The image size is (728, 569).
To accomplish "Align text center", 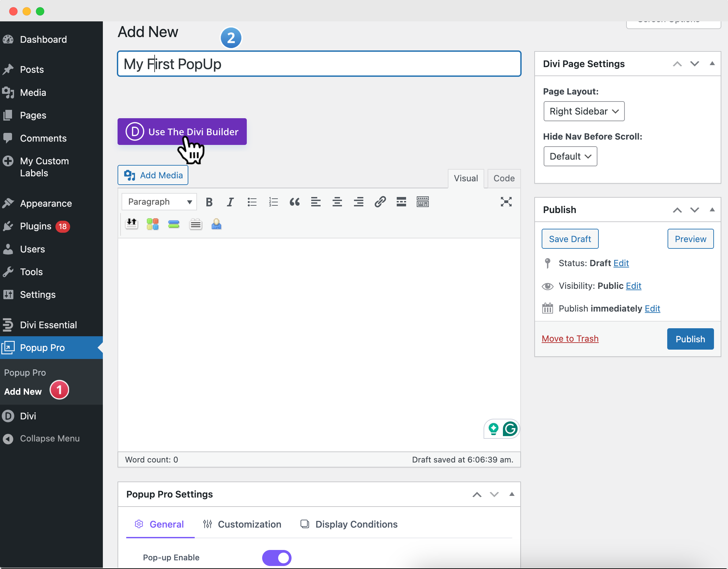I will (x=337, y=202).
